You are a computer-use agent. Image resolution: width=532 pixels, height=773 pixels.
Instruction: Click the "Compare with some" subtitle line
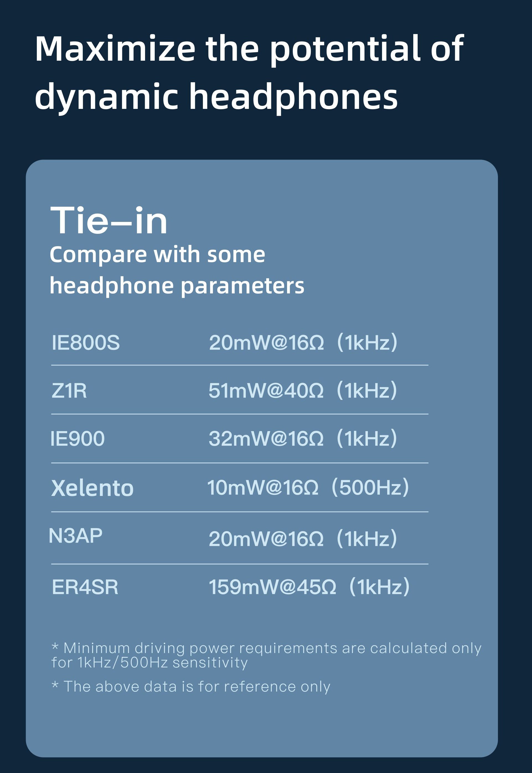pos(157,255)
